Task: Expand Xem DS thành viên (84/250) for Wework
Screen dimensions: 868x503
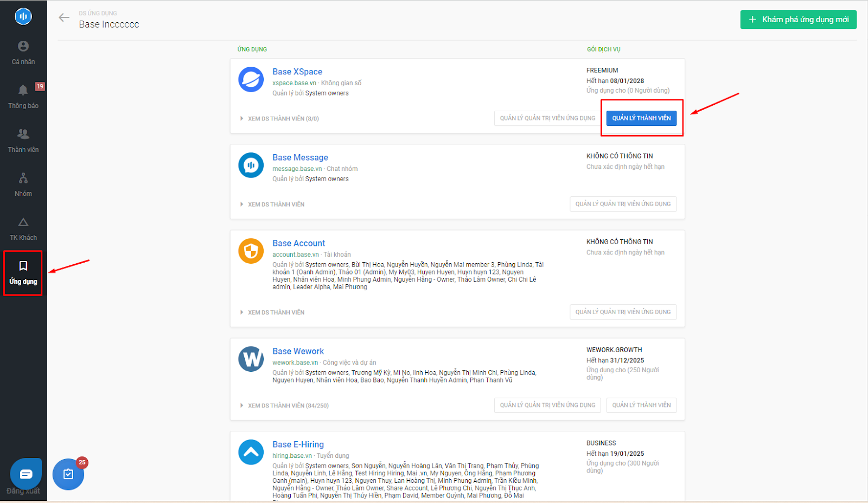Action: pos(284,405)
